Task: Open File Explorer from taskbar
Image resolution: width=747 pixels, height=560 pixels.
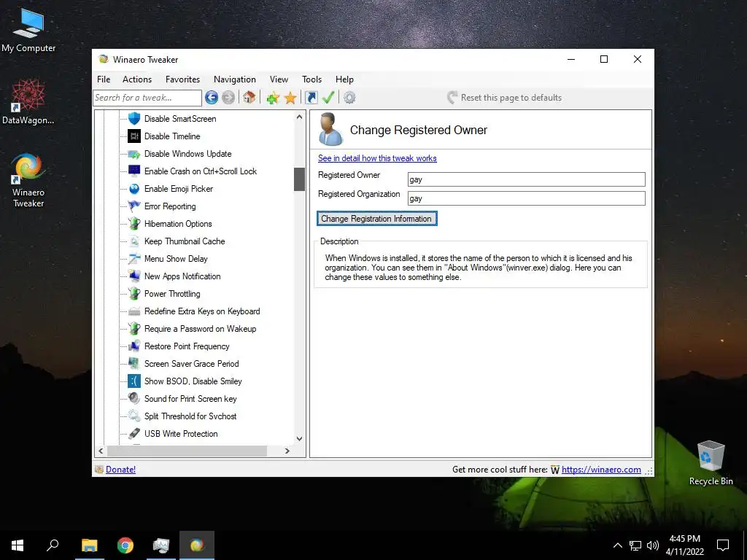Action: (x=89, y=545)
